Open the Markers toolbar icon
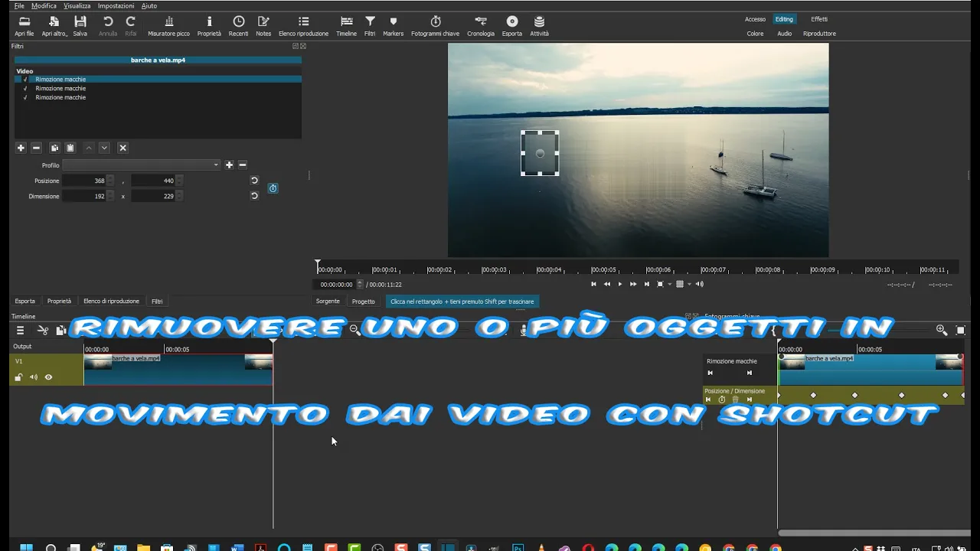This screenshot has height=551, width=980. (393, 26)
